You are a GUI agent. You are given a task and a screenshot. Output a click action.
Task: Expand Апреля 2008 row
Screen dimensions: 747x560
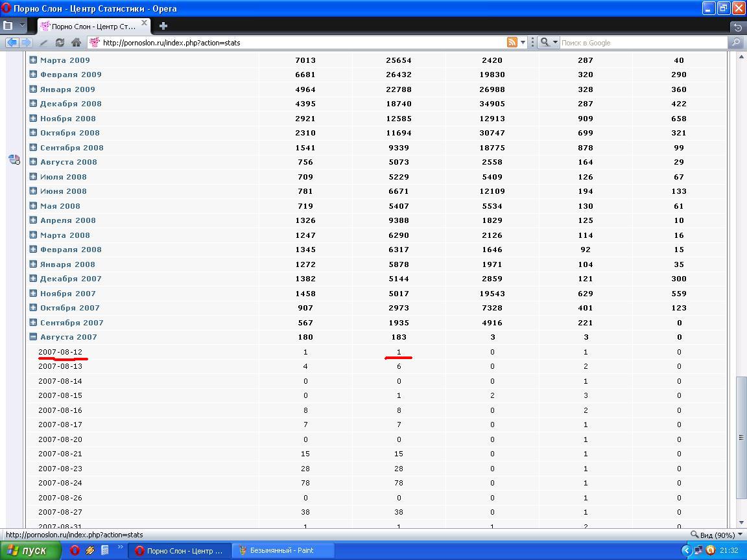(33, 220)
